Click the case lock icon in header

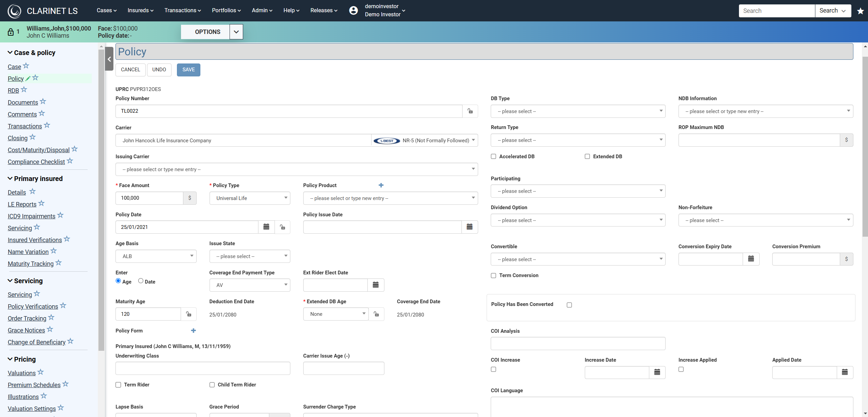coord(11,32)
